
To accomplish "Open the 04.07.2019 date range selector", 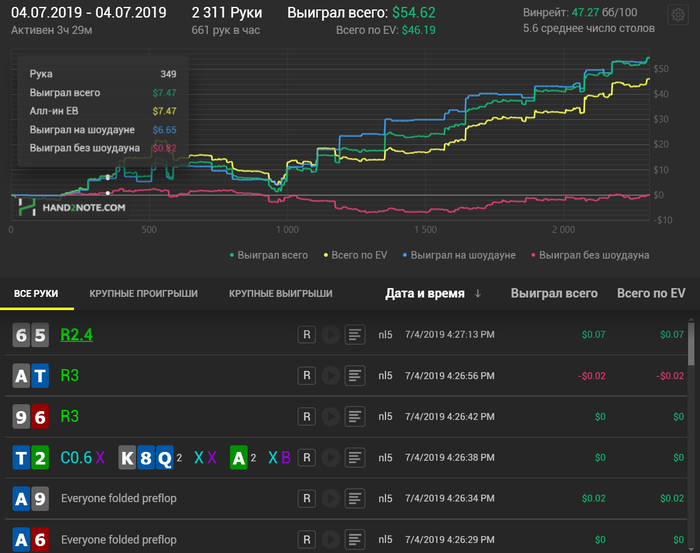I will point(88,13).
